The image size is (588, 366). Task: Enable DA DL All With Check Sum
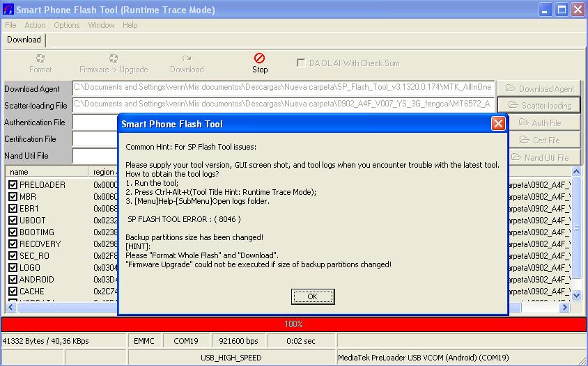coord(301,63)
